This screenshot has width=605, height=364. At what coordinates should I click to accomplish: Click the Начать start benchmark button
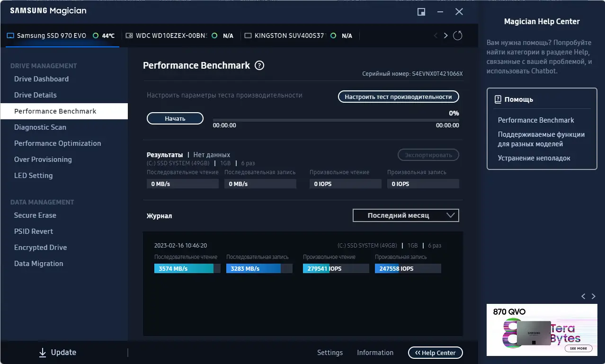click(175, 118)
